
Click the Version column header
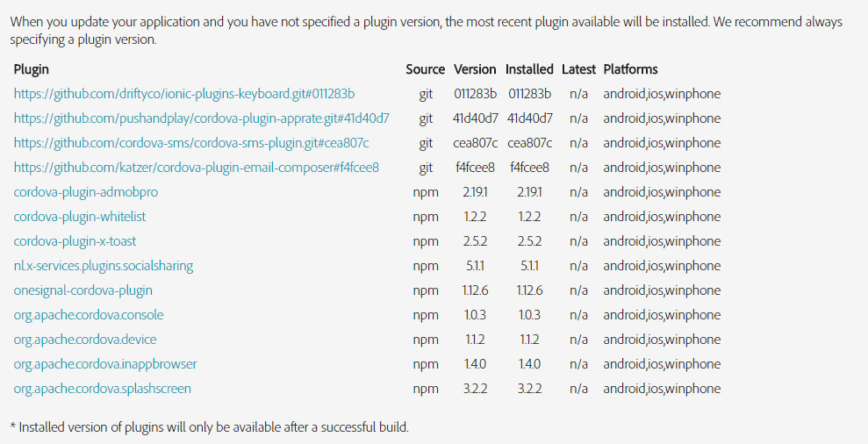click(x=475, y=69)
